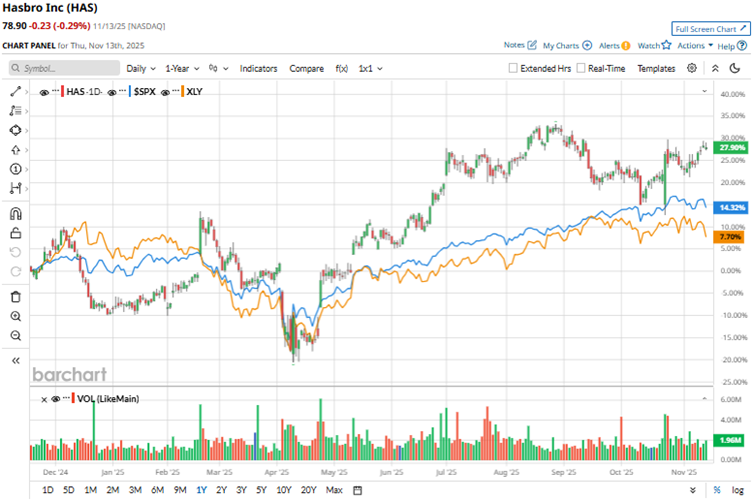Open chart settings gear icon
This screenshot has height=500, width=752.
coord(692,68)
